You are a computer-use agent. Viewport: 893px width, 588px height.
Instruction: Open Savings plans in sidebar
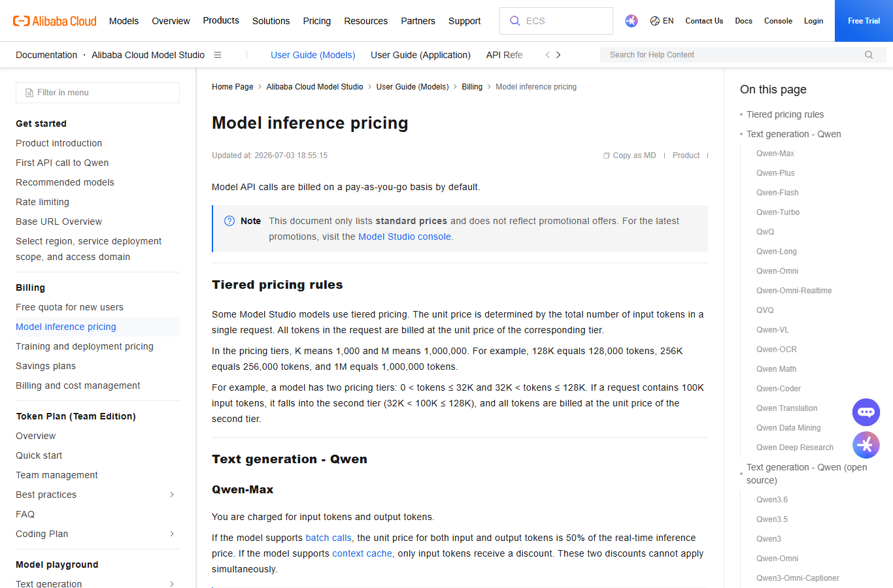46,366
